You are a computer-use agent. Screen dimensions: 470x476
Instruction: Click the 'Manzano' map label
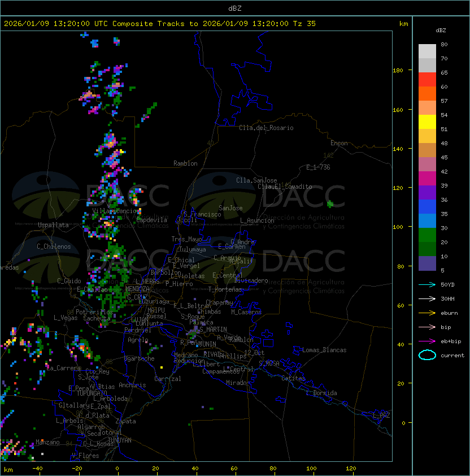point(47,442)
